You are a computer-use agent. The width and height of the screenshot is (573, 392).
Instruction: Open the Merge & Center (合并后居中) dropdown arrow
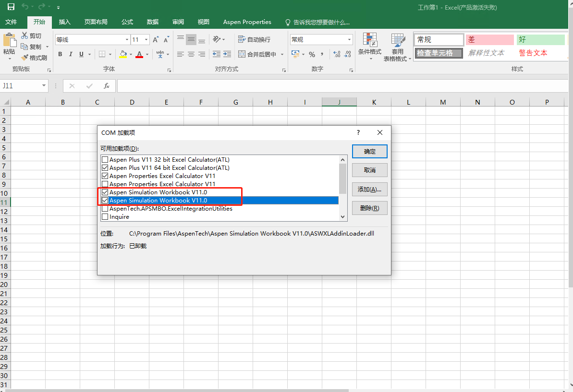pyautogui.click(x=282, y=54)
